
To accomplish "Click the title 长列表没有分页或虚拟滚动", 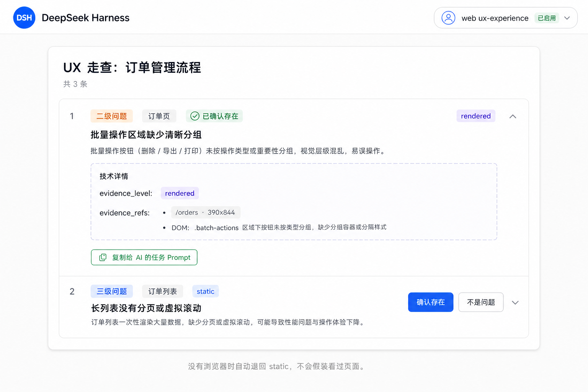I will tap(146, 308).
